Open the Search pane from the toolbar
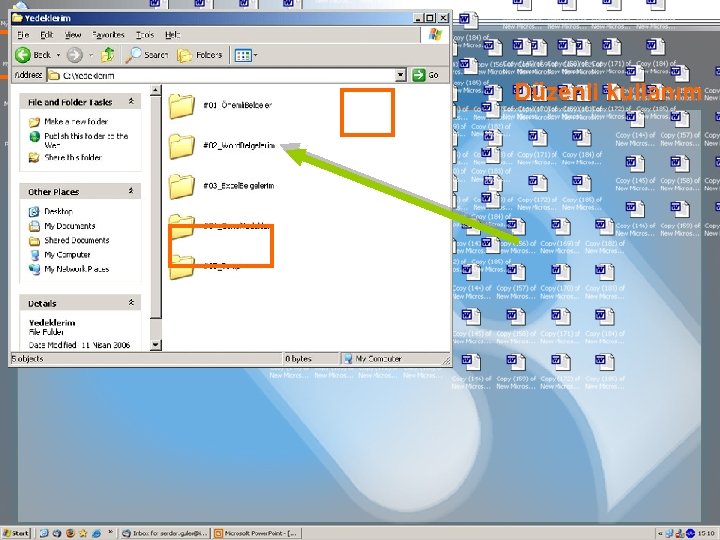720x540 pixels. tap(147, 55)
